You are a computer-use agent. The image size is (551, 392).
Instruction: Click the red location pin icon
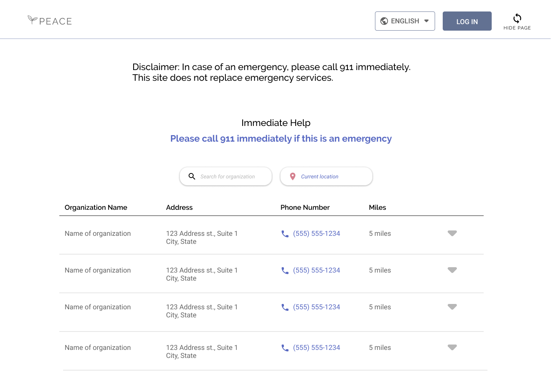pos(293,176)
